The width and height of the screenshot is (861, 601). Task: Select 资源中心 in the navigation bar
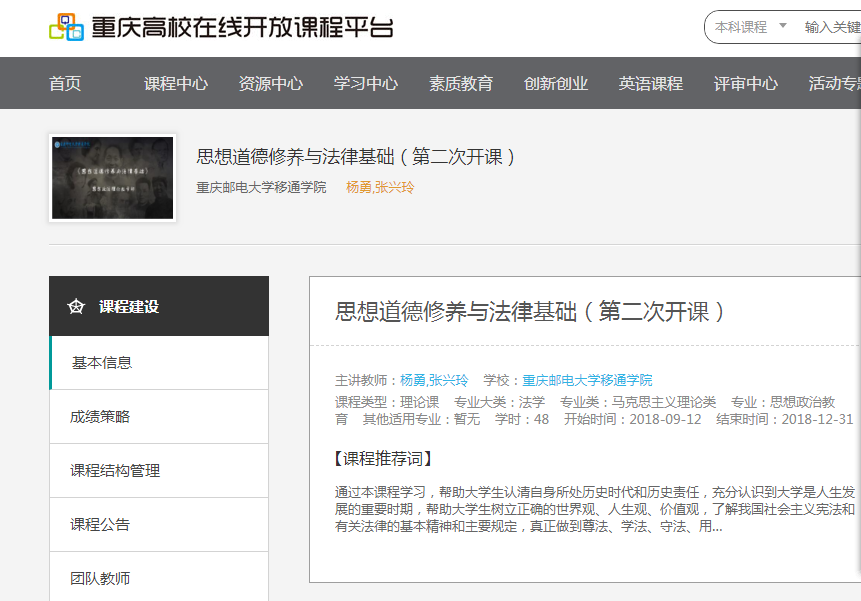[271, 84]
